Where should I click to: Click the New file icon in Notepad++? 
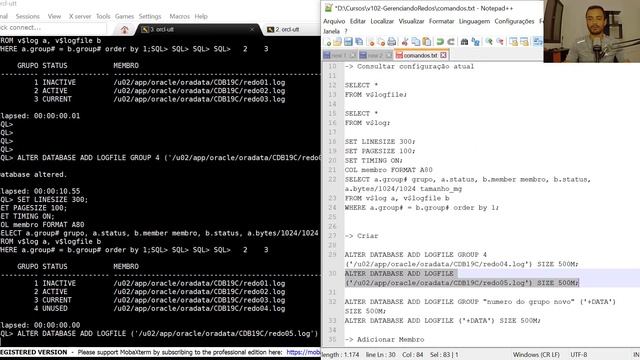point(327,42)
